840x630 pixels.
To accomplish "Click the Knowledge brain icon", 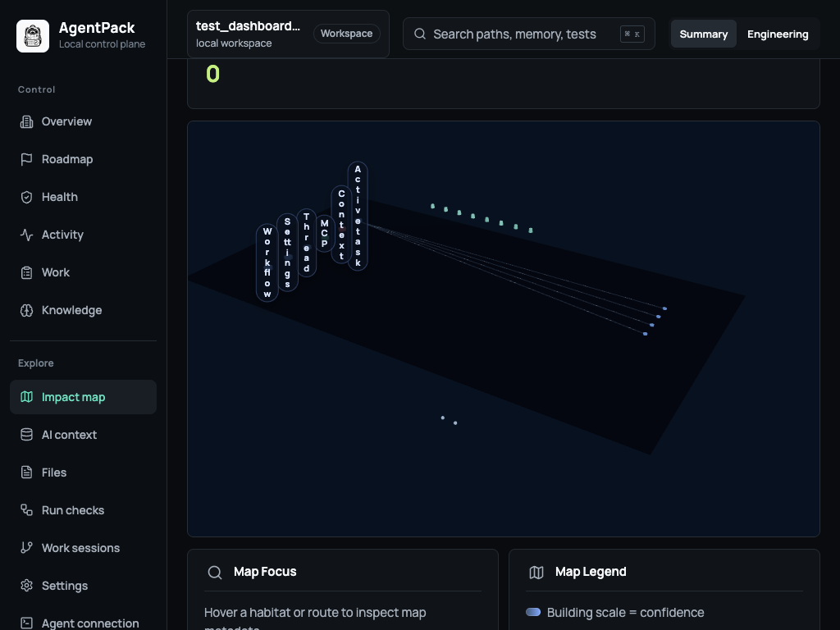I will 26,310.
